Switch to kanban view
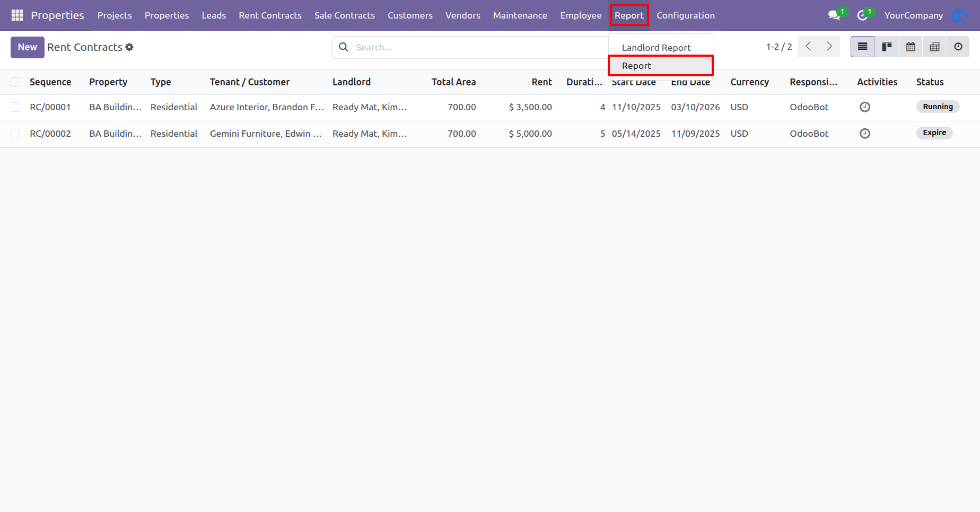This screenshot has height=512, width=980. coord(887,47)
